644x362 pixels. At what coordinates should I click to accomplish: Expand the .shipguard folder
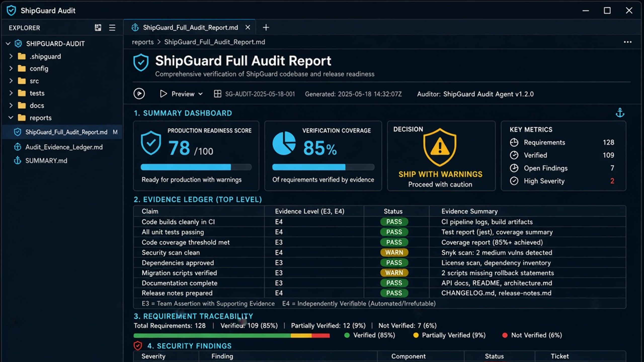11,56
